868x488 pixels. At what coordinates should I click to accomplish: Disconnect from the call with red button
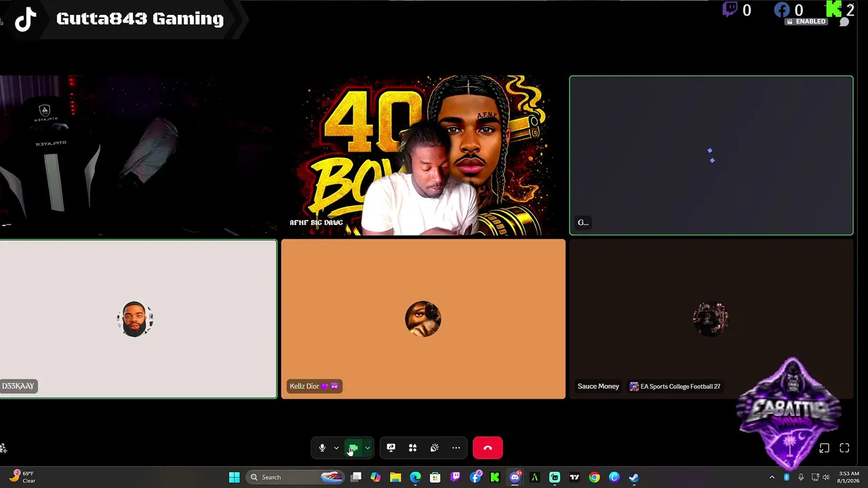pyautogui.click(x=488, y=448)
